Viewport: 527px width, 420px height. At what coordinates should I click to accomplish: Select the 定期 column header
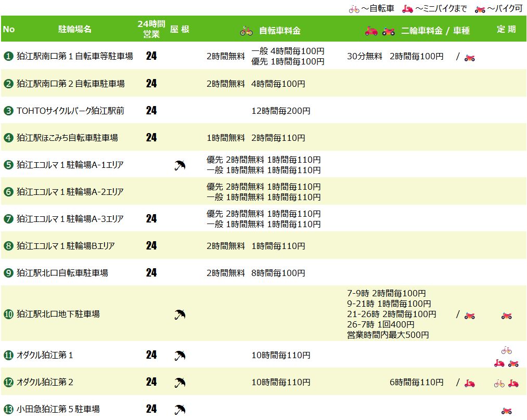click(506, 29)
